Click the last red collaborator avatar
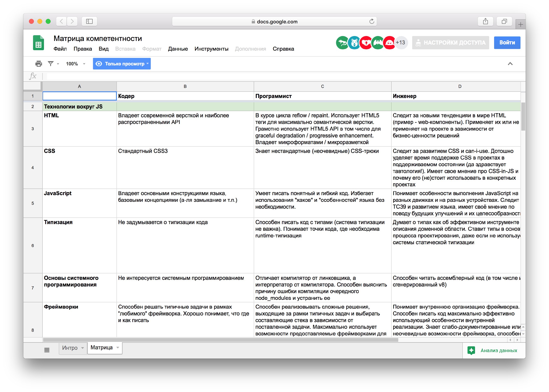This screenshot has height=392, width=549. [389, 43]
